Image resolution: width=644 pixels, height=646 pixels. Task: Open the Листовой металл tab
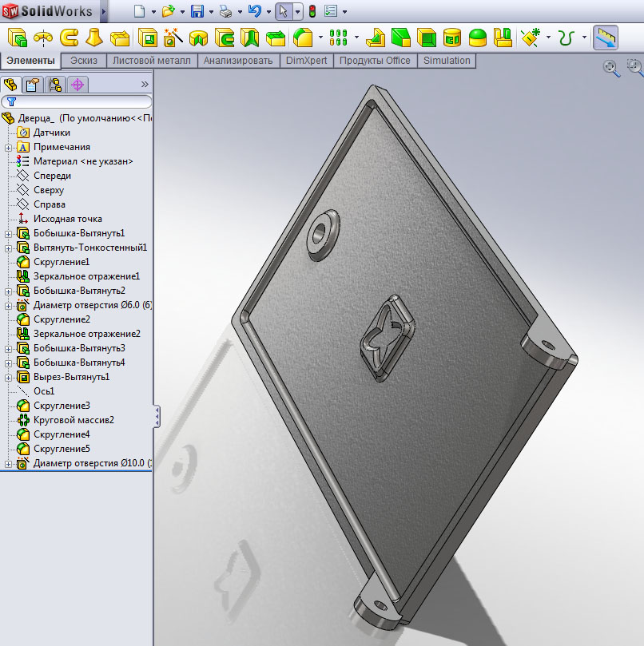click(152, 61)
